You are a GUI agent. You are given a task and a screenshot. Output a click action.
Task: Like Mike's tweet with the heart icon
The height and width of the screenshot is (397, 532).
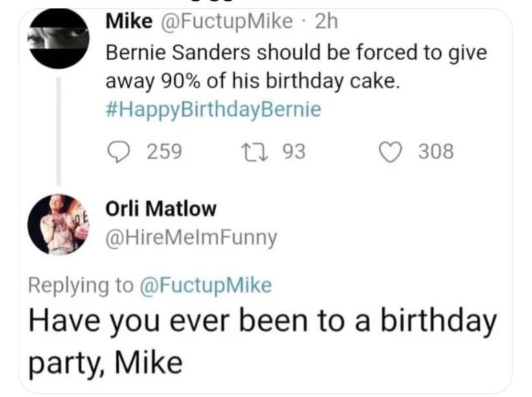[390, 151]
